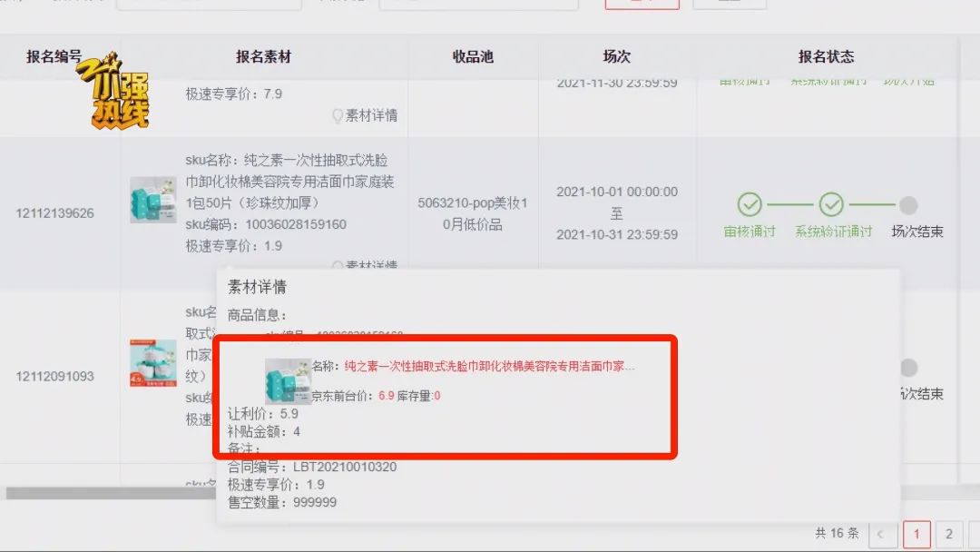Open product thumbnail for 12112139626
The width and height of the screenshot is (980, 552).
pyautogui.click(x=153, y=200)
